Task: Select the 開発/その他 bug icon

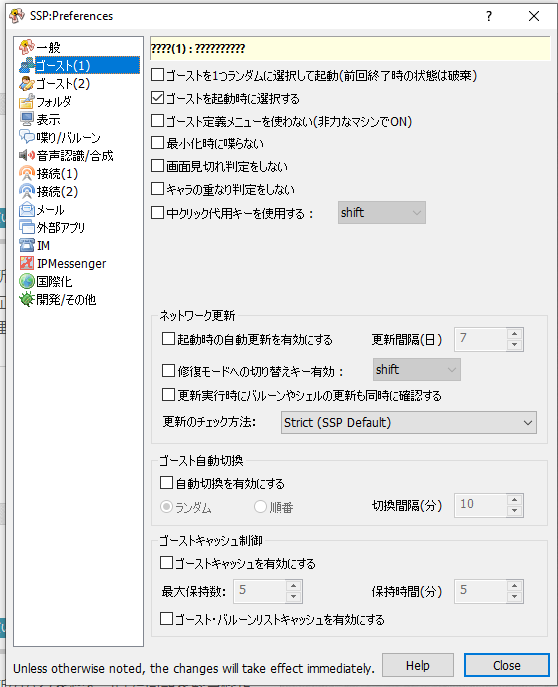Action: point(27,300)
